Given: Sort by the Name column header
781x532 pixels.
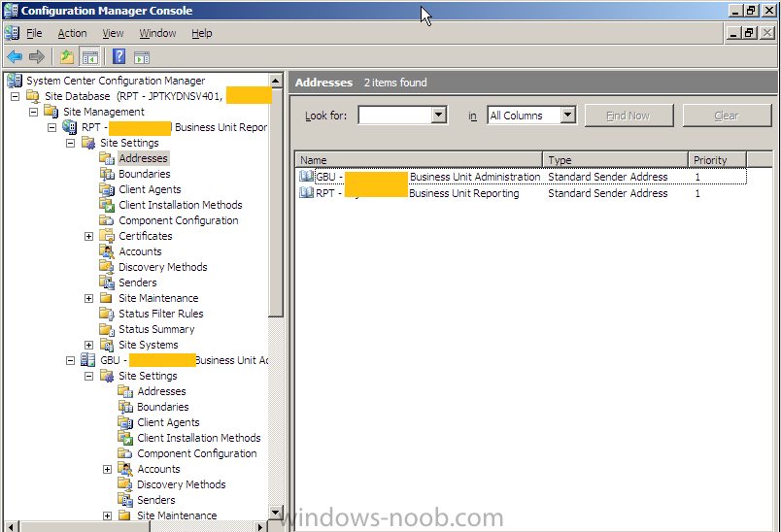Looking at the screenshot, I should click(419, 160).
